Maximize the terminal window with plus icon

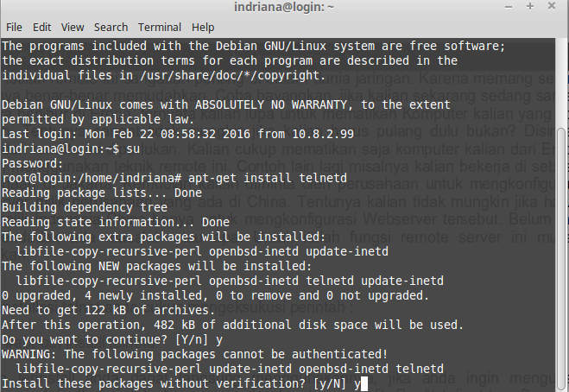point(530,6)
